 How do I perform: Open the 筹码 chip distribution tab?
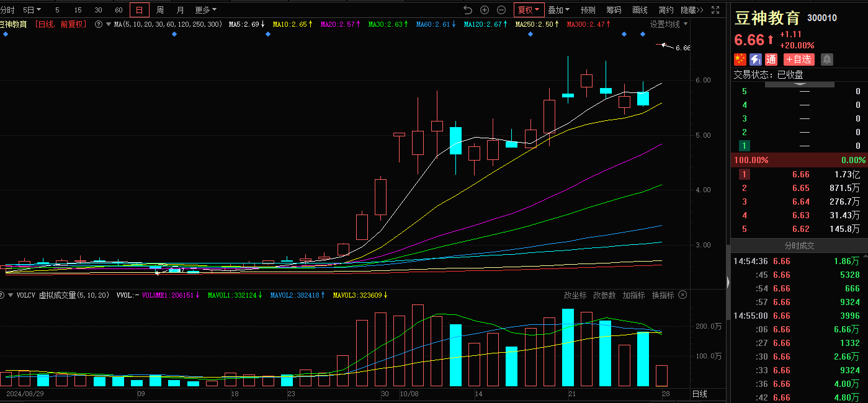(614, 10)
